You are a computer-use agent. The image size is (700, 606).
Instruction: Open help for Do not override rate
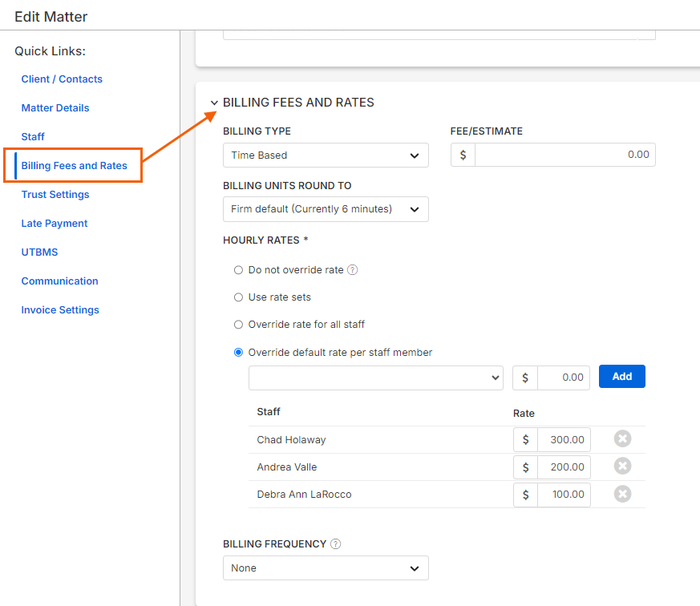point(353,270)
